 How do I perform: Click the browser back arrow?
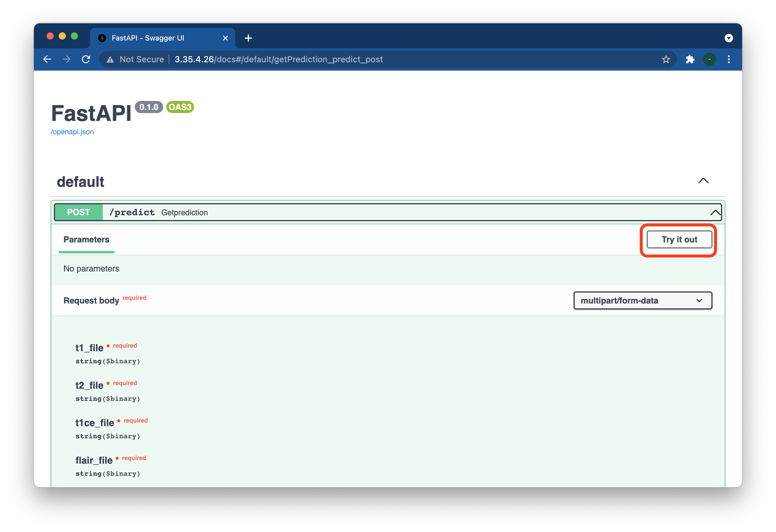coord(47,60)
